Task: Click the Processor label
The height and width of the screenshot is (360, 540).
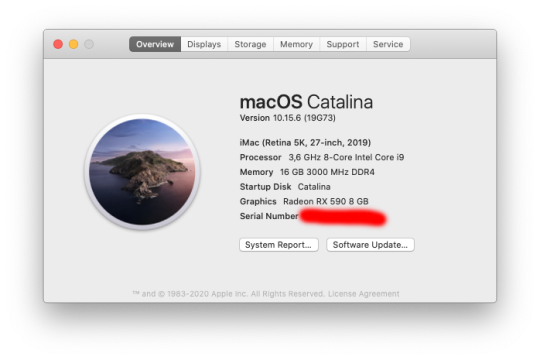Action: click(x=260, y=157)
